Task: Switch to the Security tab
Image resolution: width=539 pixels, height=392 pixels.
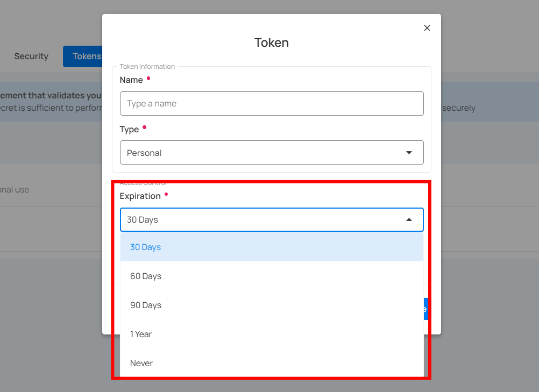Action: click(x=31, y=56)
